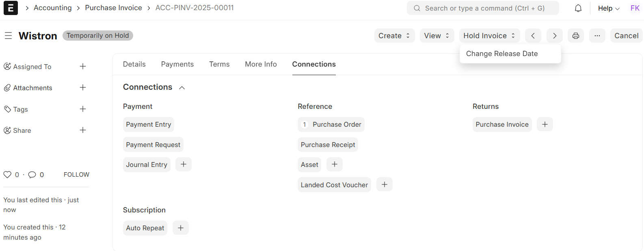Collapse the Connections section
Viewport: 644px width, 251px height.
(182, 88)
